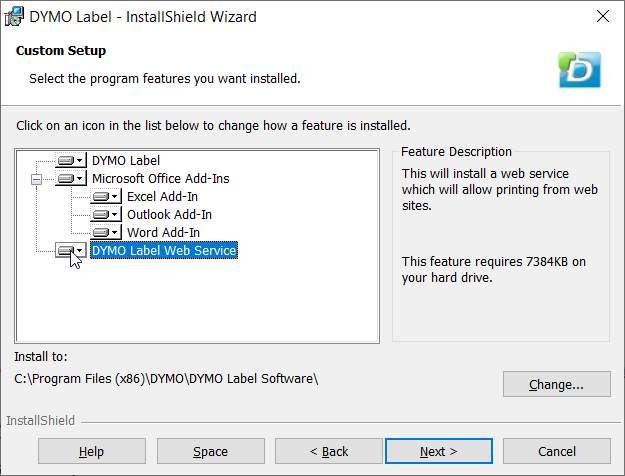Click the Help button
Screen dimensions: 625x476
pos(92,451)
